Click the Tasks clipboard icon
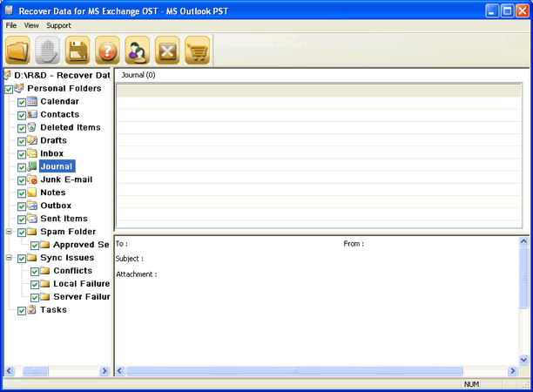Viewport: 533px width, 392px height. [x=32, y=309]
